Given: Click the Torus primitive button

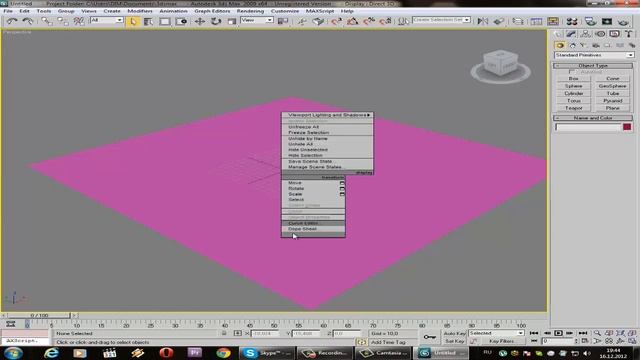Looking at the screenshot, I should tap(573, 101).
